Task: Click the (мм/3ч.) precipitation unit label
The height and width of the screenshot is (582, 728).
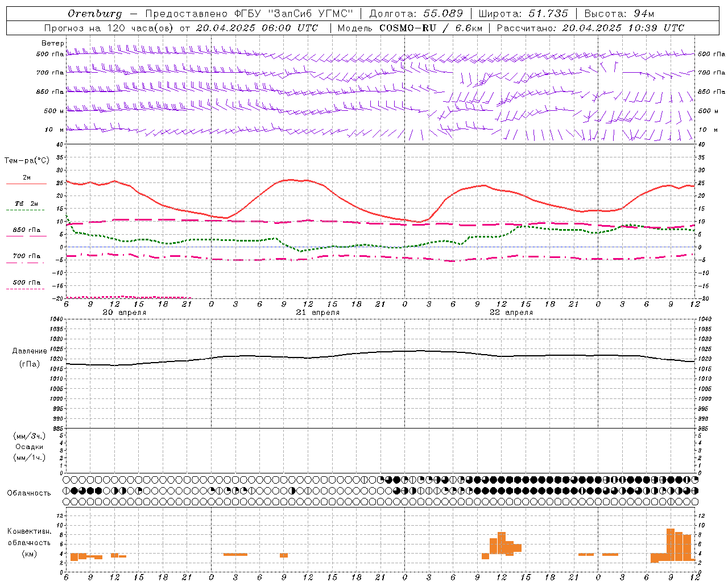Action: click(30, 436)
